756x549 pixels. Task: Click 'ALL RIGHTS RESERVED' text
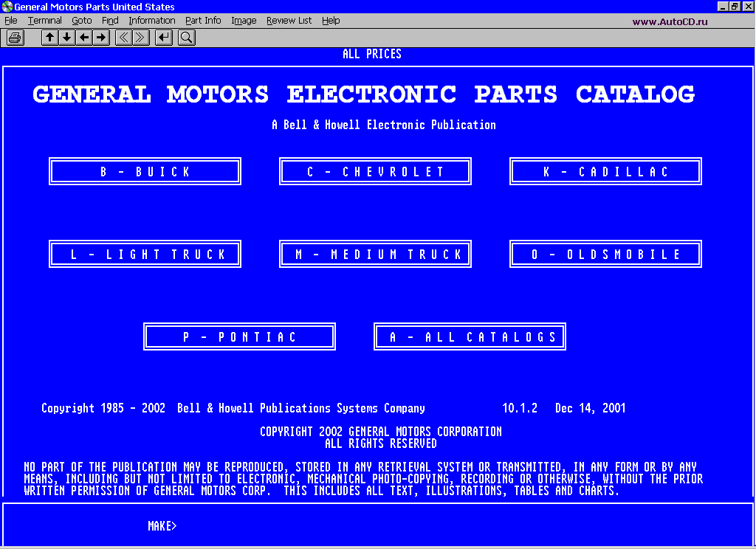[381, 443]
